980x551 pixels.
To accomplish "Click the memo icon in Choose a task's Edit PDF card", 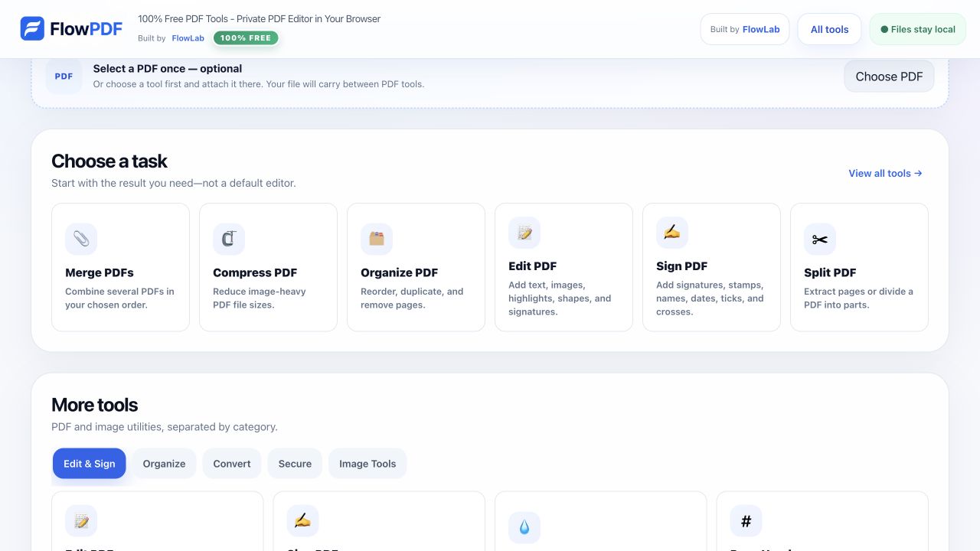I will pyautogui.click(x=524, y=233).
